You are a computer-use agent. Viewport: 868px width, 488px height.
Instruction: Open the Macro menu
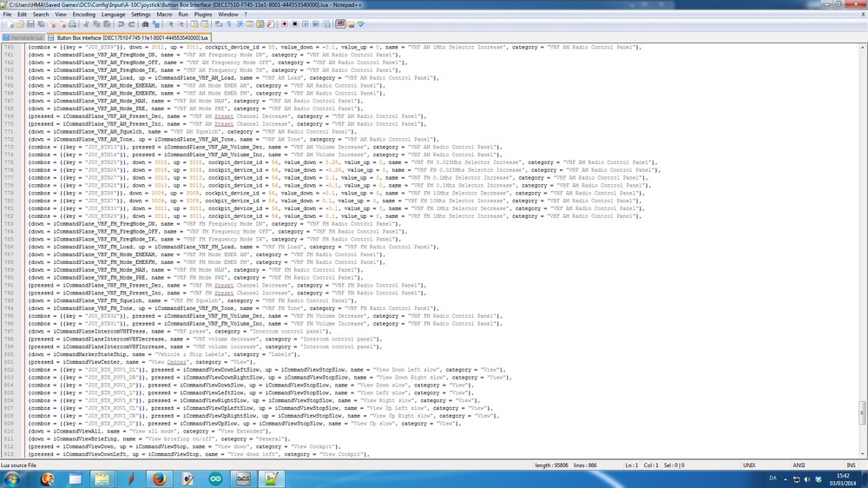pos(164,15)
